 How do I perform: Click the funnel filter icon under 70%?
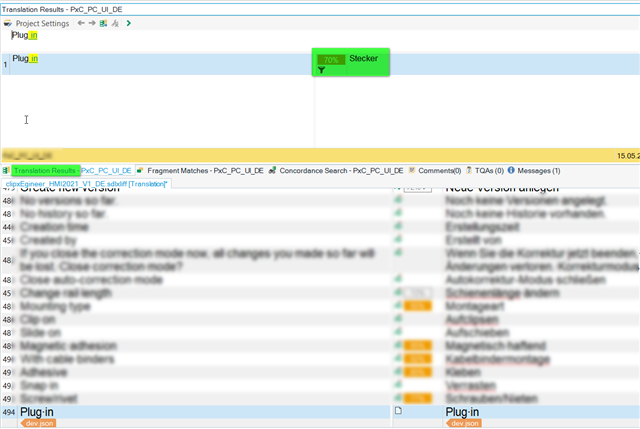click(322, 70)
